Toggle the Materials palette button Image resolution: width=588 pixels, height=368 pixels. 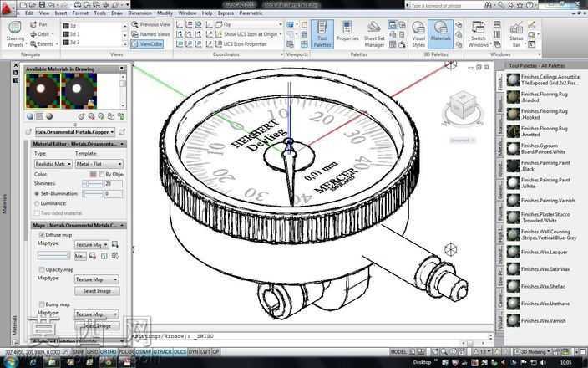pos(440,34)
